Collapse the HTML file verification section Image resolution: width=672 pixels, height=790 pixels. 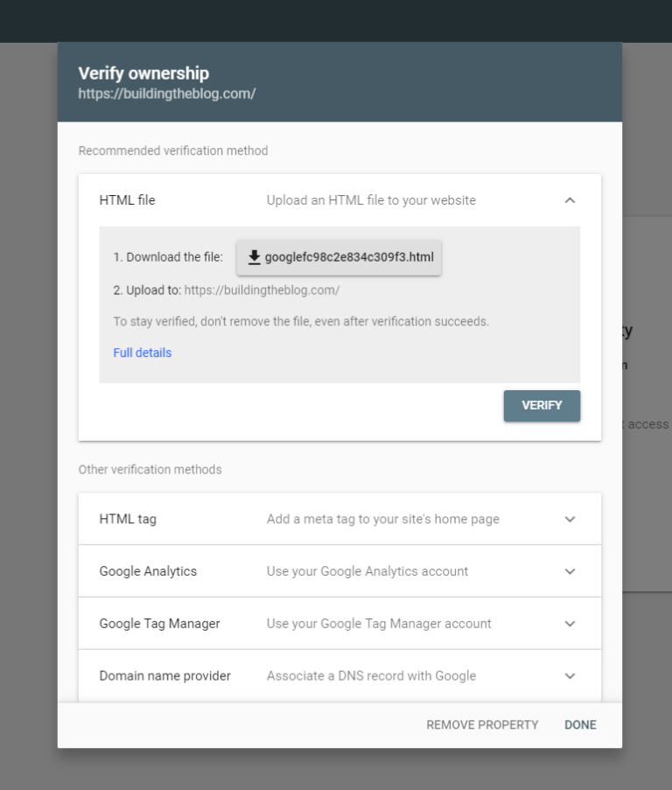tap(570, 200)
